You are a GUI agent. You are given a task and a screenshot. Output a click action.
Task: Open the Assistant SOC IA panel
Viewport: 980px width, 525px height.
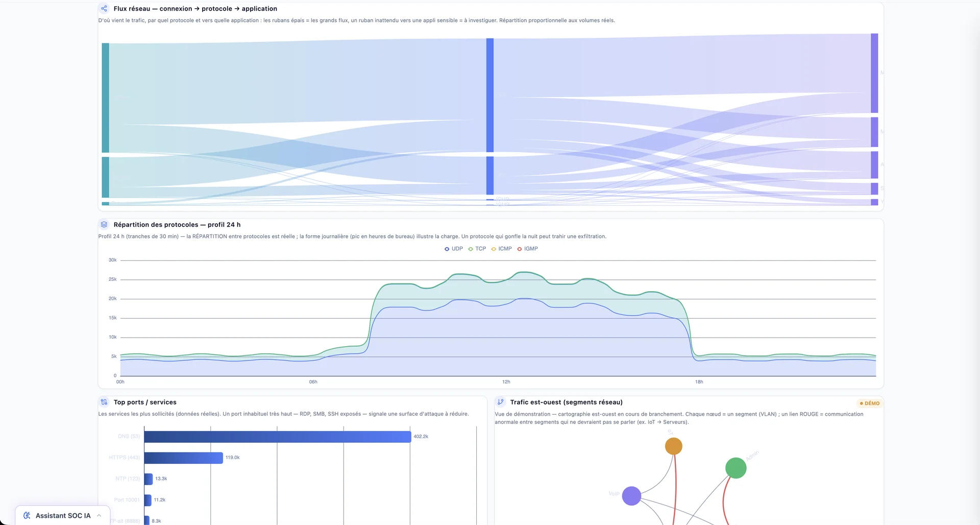tap(62, 516)
